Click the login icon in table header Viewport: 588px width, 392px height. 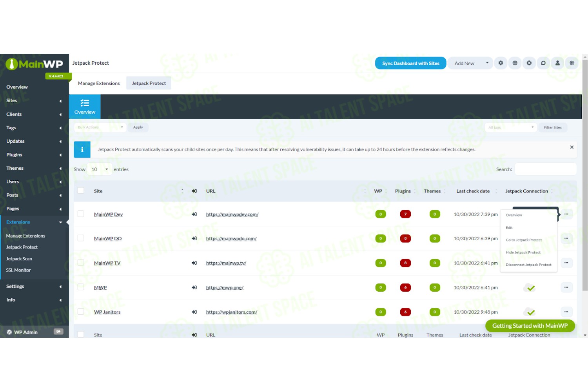194,191
